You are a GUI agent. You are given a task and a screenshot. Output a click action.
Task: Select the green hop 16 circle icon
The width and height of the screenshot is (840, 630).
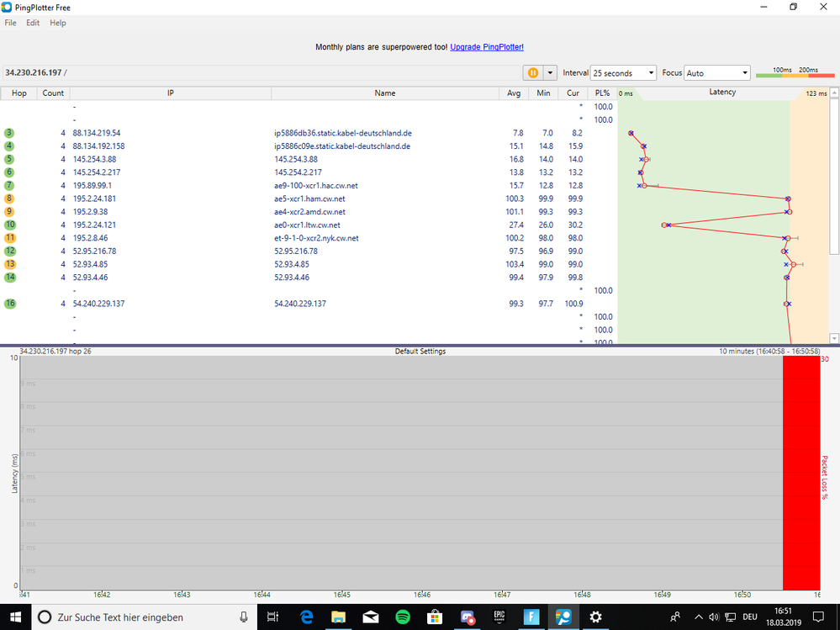tap(10, 304)
